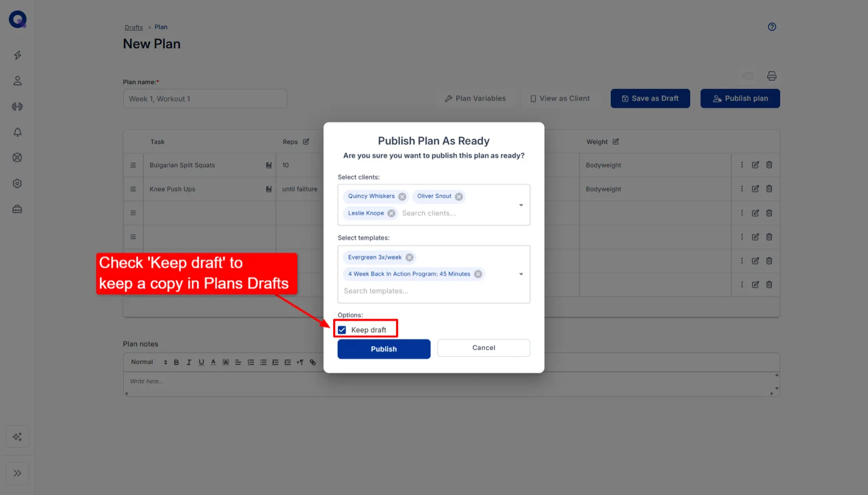Click the Bodyweight cell for Knee Push Ups
868x495 pixels.
tap(655, 189)
